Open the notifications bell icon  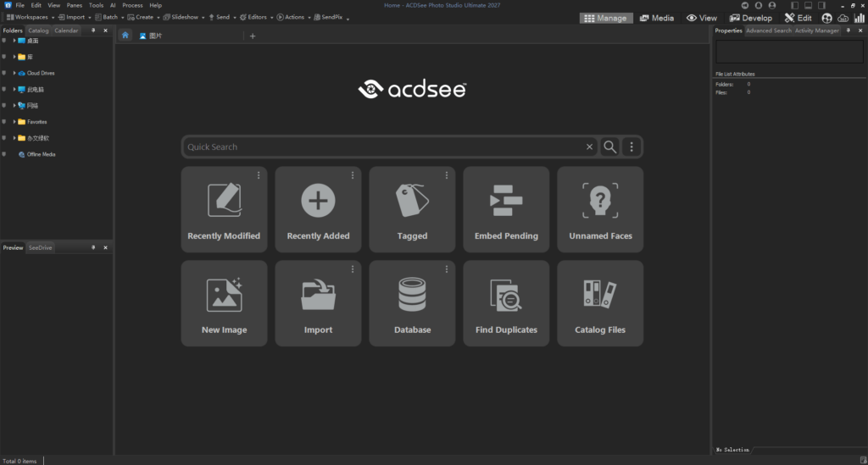[758, 5]
